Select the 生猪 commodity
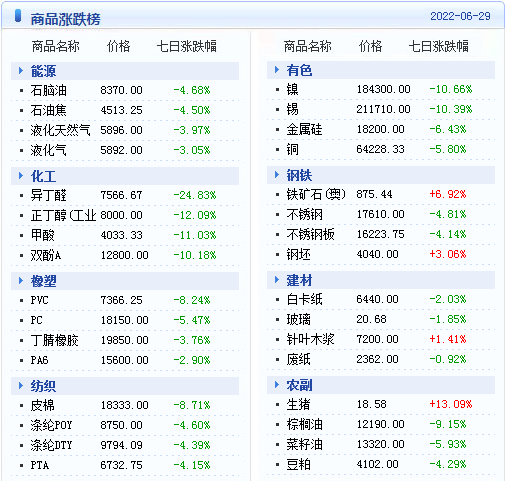Screen dimensions: 506x481 (x=299, y=404)
